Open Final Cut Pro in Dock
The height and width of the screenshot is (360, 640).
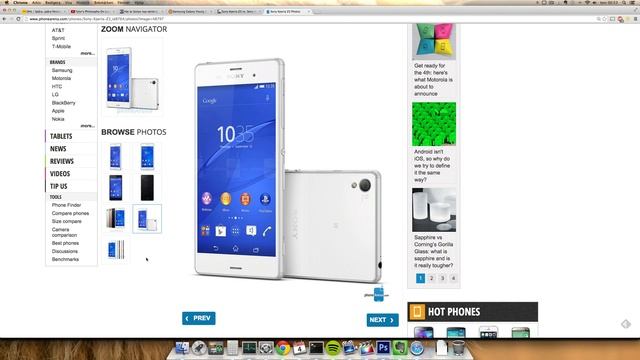(367, 348)
